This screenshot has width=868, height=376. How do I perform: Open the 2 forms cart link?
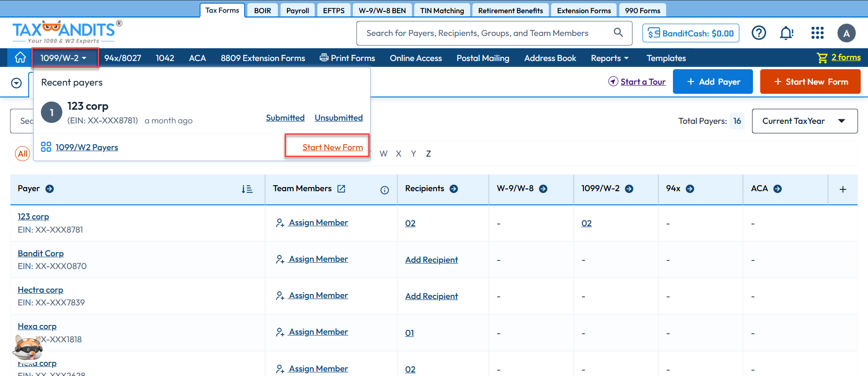click(846, 57)
